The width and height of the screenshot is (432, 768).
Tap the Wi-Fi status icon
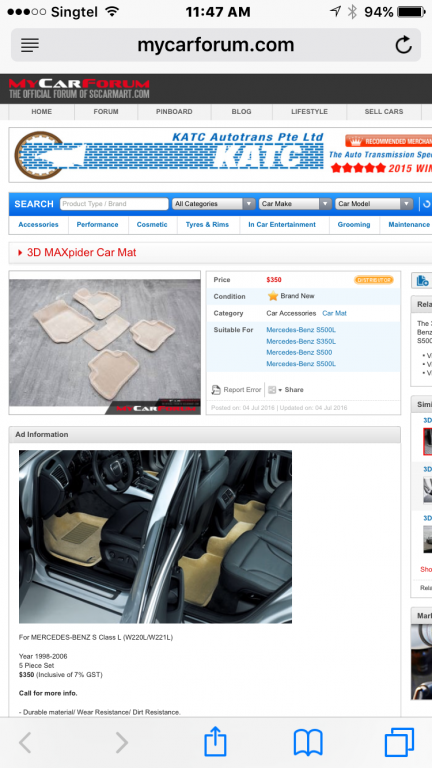[112, 11]
